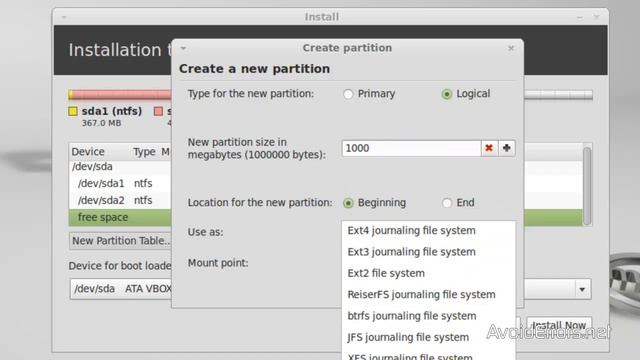Click the pink sda2 legend swatch
Screen dimensions: 640x360
point(158,111)
